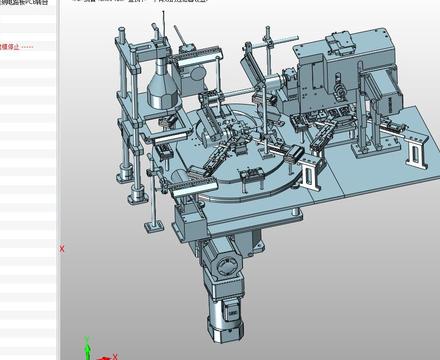Viewport: 440px width, 360px height.
Task: Click the red X on the panel divider
Action: click(62, 249)
